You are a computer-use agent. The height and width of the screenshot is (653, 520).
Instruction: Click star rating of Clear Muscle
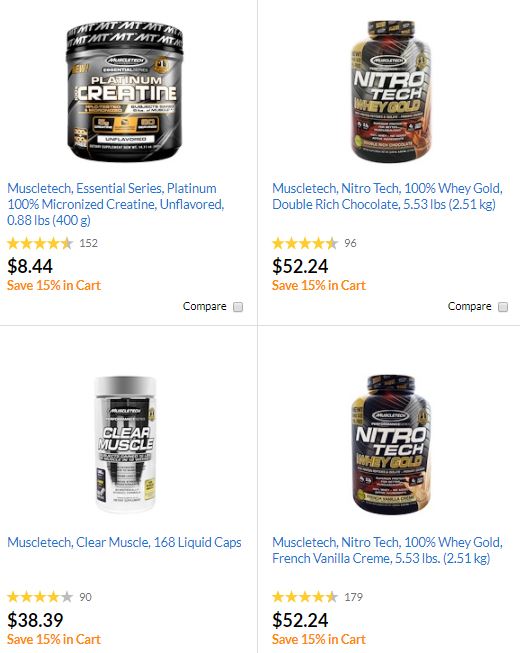click(x=40, y=597)
